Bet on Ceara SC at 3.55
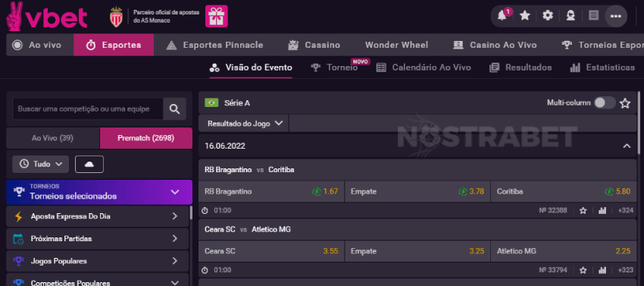 [x=271, y=251]
